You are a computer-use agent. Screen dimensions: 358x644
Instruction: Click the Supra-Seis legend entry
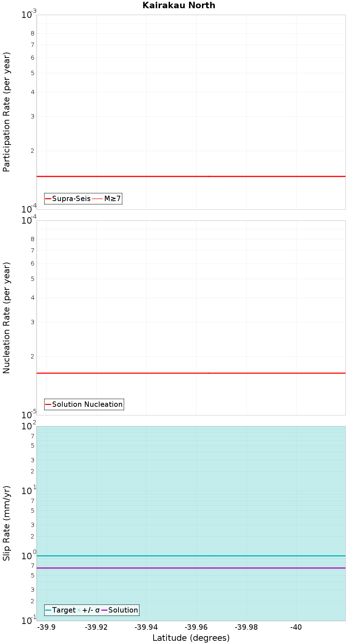[x=71, y=199]
